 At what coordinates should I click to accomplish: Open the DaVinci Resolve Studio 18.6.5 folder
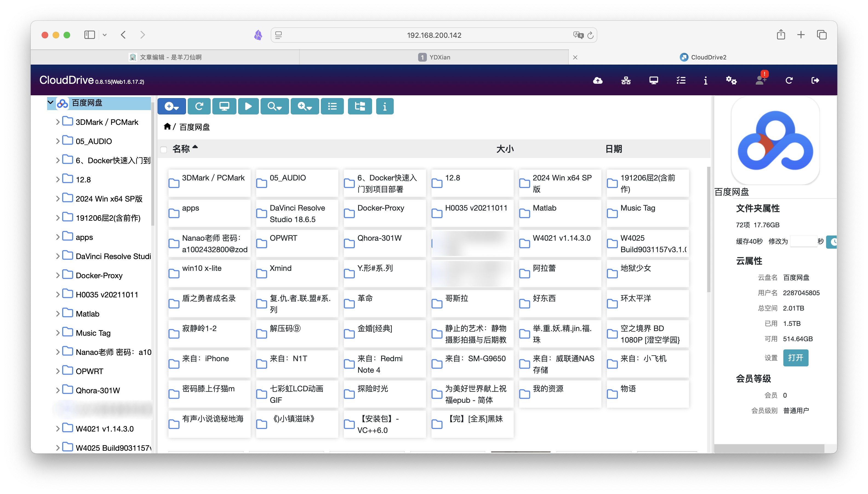297,213
